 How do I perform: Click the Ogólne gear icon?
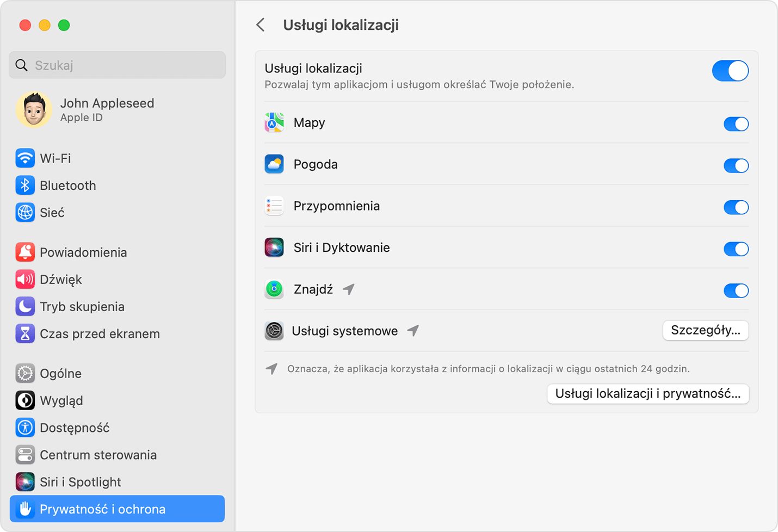tap(25, 374)
